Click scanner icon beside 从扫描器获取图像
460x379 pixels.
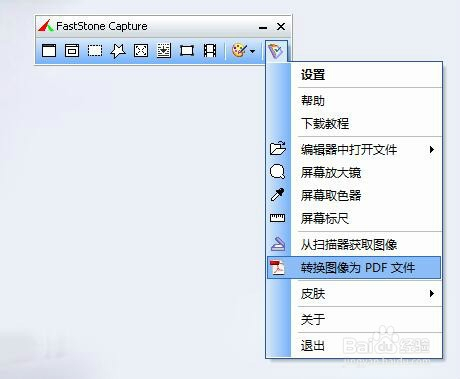tap(278, 244)
